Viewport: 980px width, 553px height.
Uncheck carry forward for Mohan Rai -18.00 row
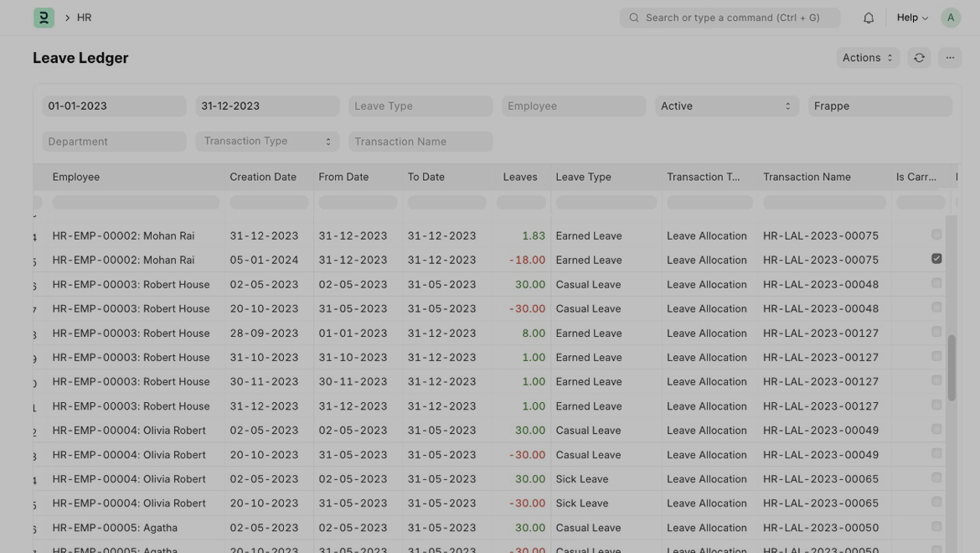[x=936, y=259]
